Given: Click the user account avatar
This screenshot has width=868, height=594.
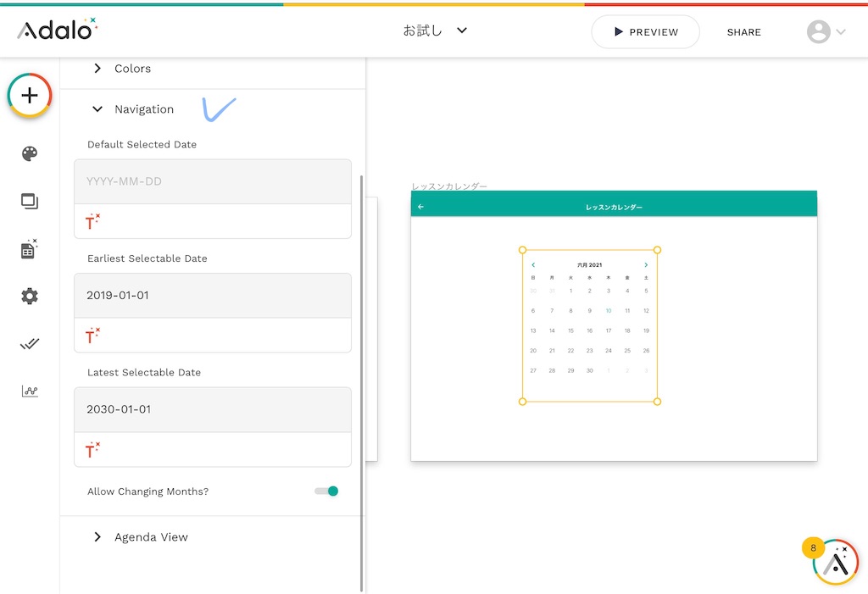Looking at the screenshot, I should tap(818, 31).
